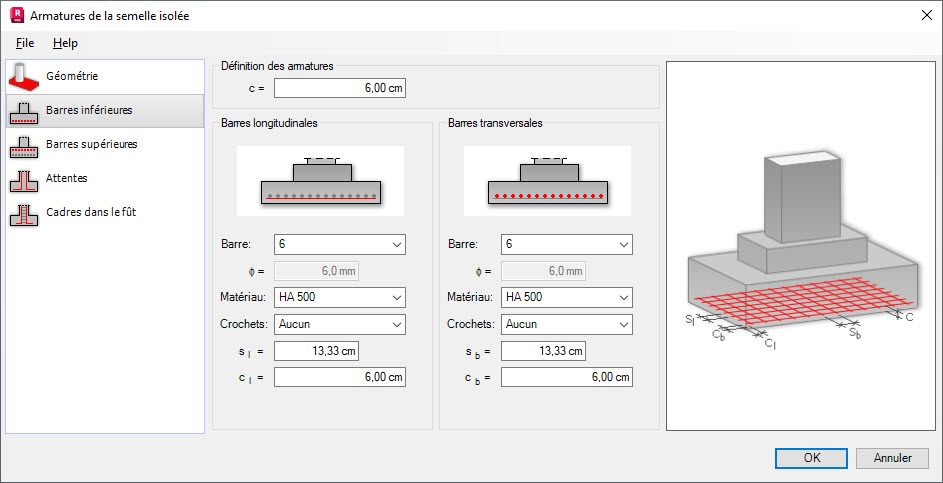Open longitudinal Crochets dropdown
943x483 pixels.
[340, 324]
